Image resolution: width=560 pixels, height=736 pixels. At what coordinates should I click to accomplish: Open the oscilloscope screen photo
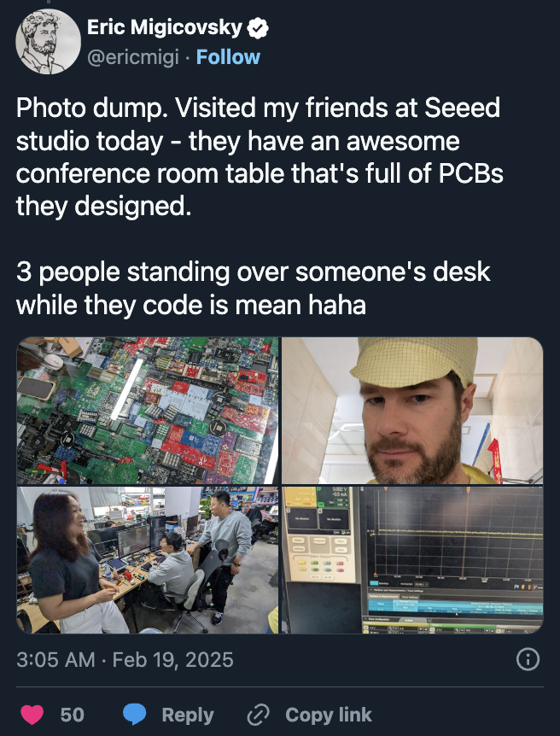click(x=412, y=560)
